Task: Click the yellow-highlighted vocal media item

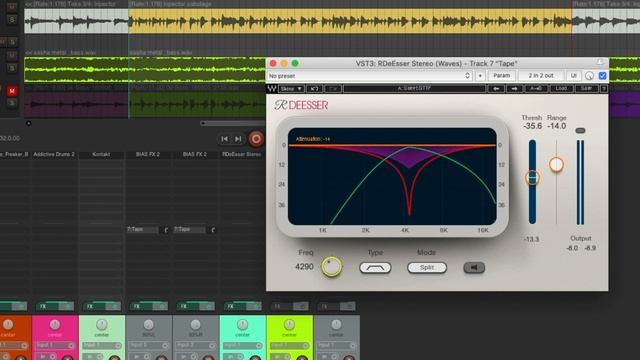Action: 350,20
